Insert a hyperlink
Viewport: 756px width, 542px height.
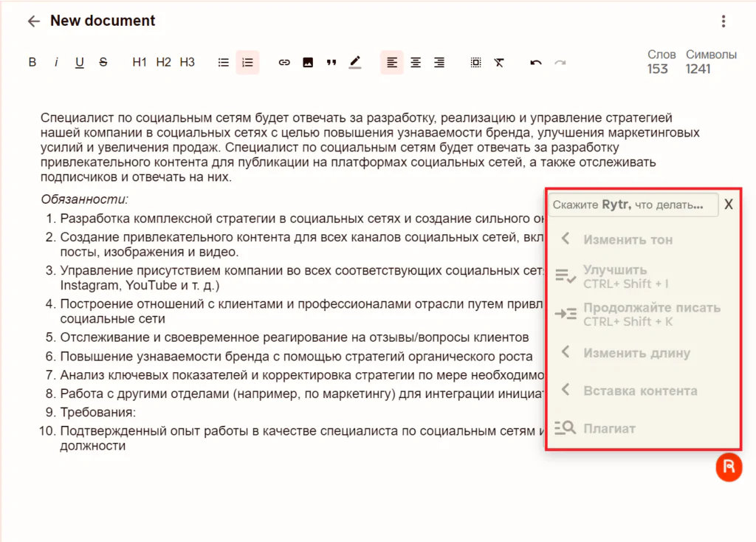tap(284, 62)
